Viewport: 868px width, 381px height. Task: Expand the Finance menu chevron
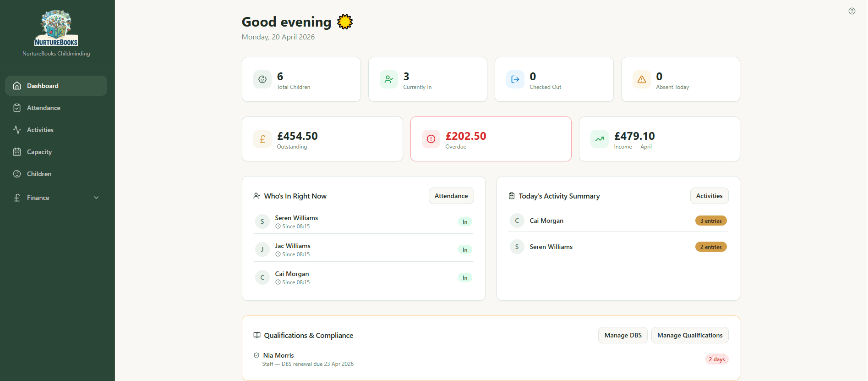pyautogui.click(x=96, y=198)
